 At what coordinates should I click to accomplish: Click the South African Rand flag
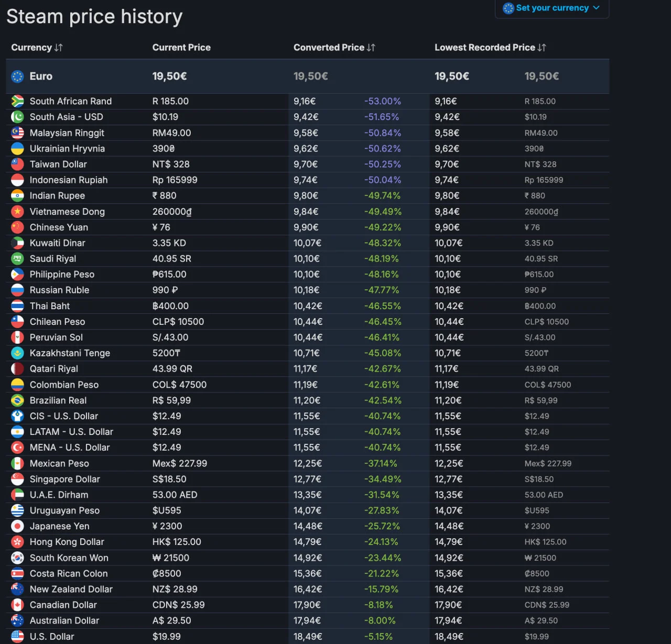(18, 101)
